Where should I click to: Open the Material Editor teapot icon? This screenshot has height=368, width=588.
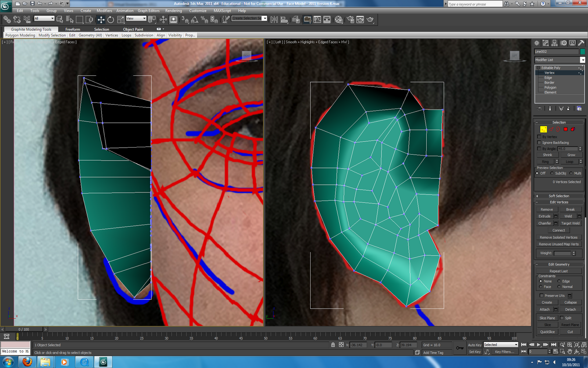point(339,19)
